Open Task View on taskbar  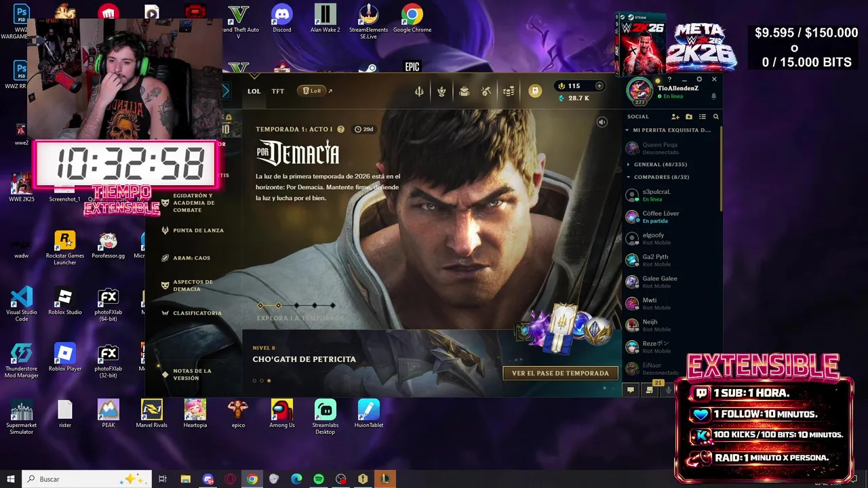point(163,479)
